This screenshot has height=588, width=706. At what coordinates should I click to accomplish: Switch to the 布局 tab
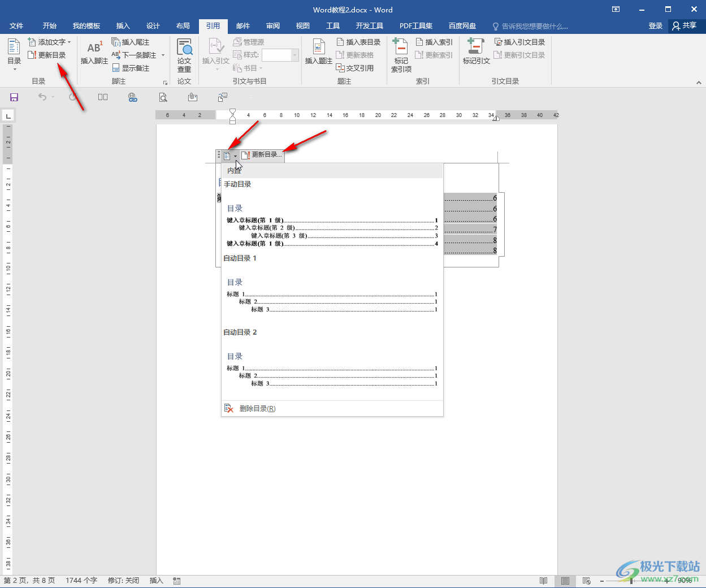tap(183, 26)
